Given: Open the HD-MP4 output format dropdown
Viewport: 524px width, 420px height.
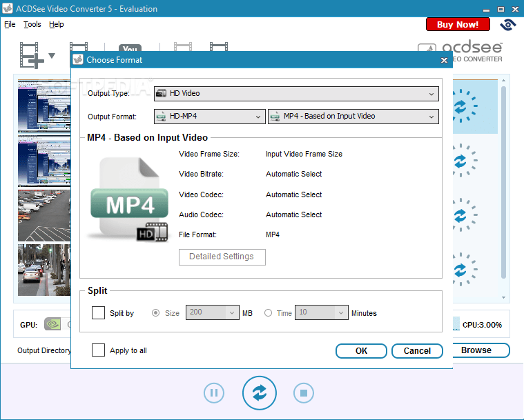Looking at the screenshot, I should [x=210, y=117].
